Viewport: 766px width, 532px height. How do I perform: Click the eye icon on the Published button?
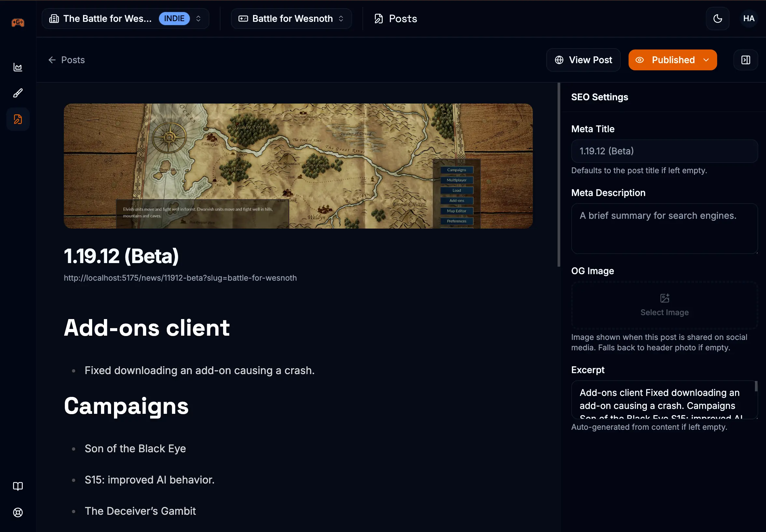[640, 60]
